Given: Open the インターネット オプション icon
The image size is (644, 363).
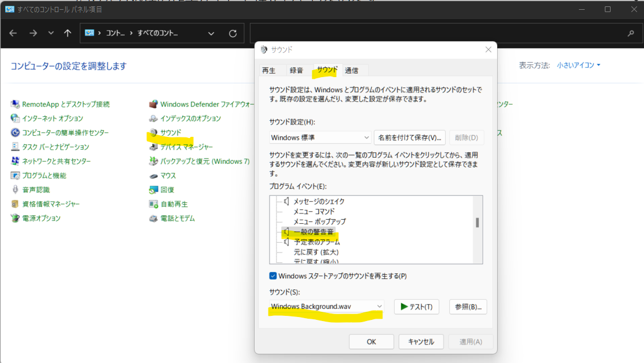Looking at the screenshot, I should pos(15,119).
